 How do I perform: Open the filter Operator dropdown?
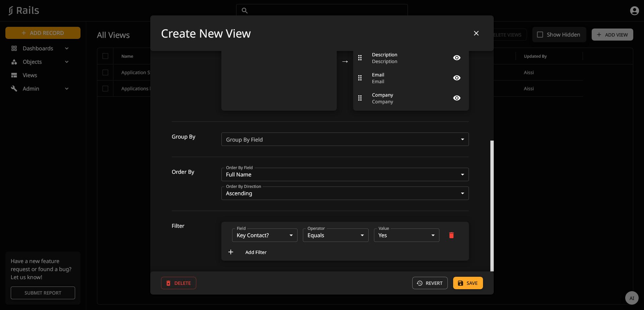[335, 235]
